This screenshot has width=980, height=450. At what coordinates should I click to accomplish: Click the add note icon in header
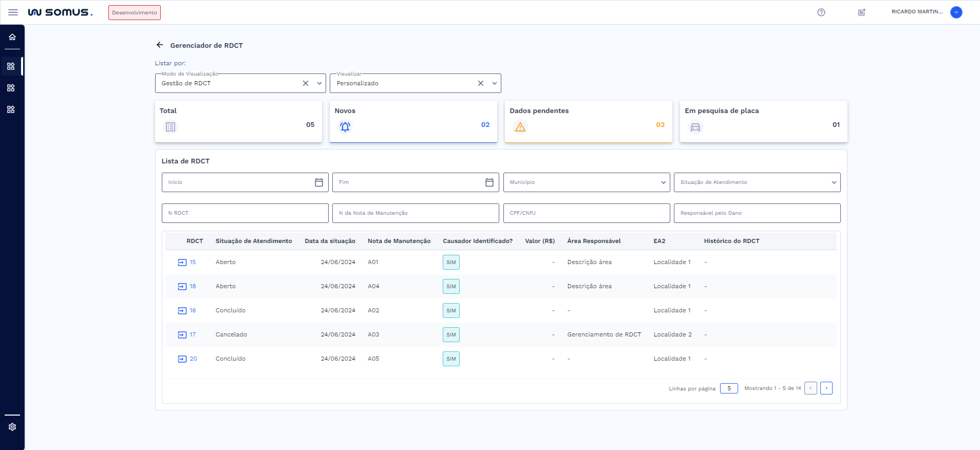862,12
